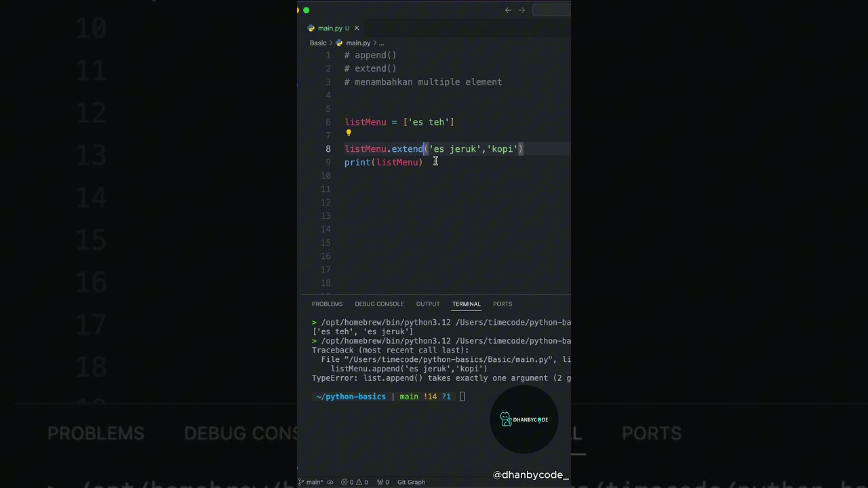
Task: Open the PORTS panel tab
Action: 502,304
